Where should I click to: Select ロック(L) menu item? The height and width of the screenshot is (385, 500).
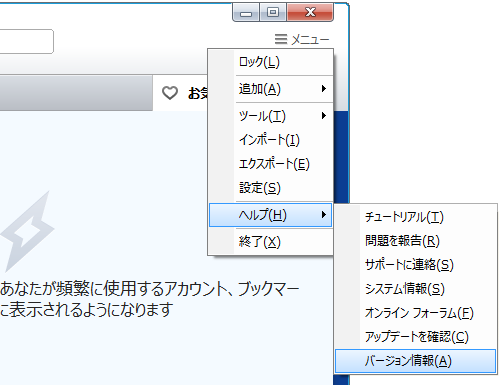(x=271, y=62)
